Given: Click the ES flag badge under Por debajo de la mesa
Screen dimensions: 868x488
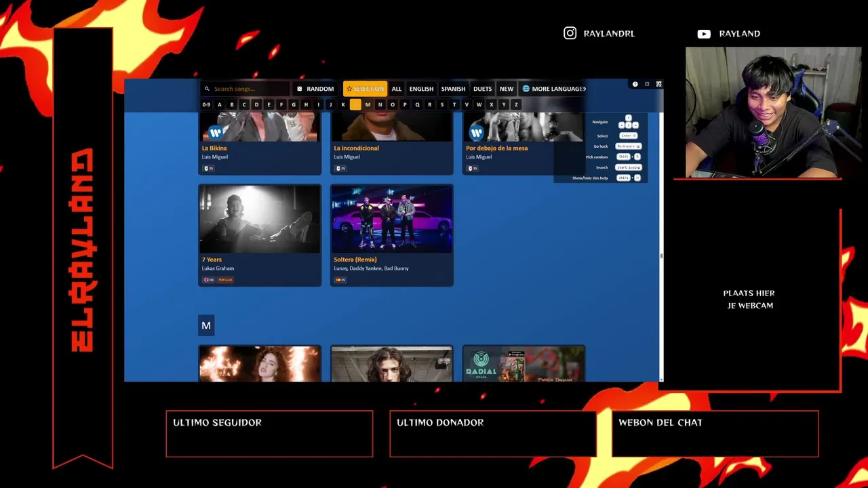Looking at the screenshot, I should (x=473, y=168).
